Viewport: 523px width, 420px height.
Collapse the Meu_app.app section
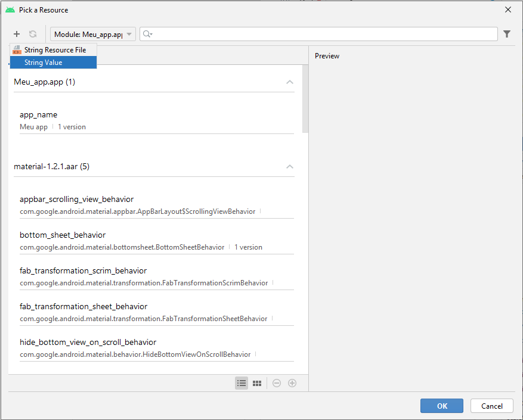[x=290, y=82]
